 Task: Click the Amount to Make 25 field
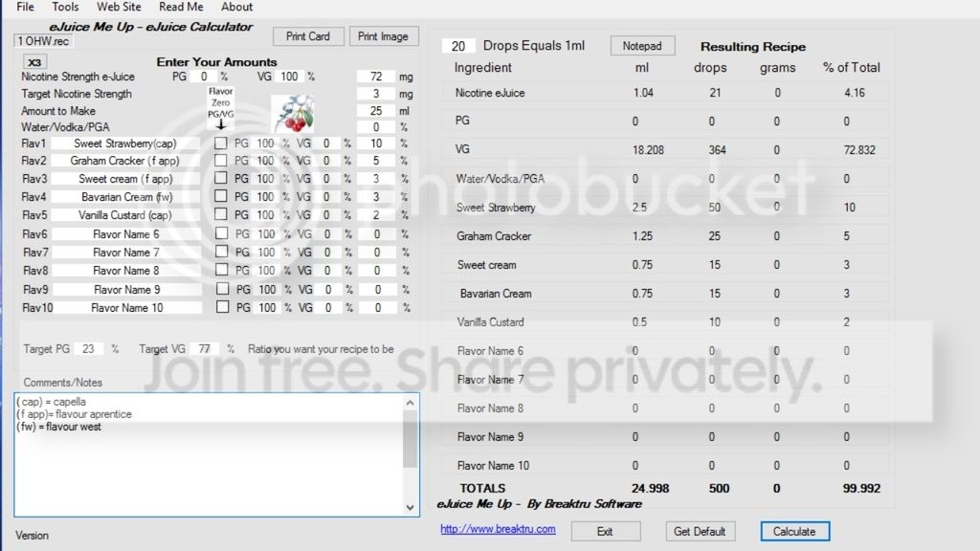(x=375, y=111)
